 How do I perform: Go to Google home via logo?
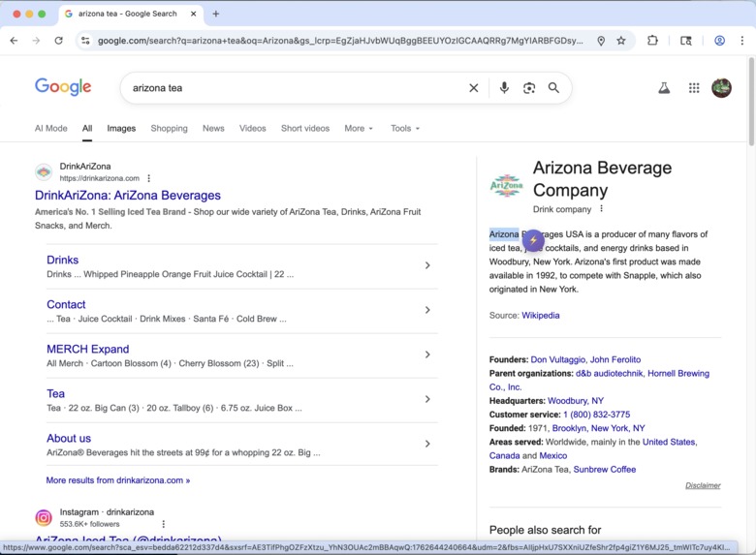(x=63, y=87)
